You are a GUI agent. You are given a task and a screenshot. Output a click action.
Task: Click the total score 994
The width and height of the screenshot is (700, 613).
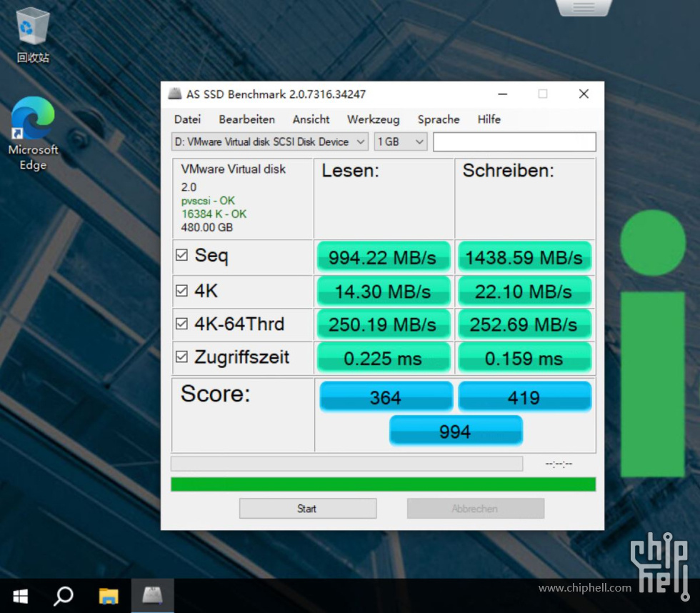[456, 431]
